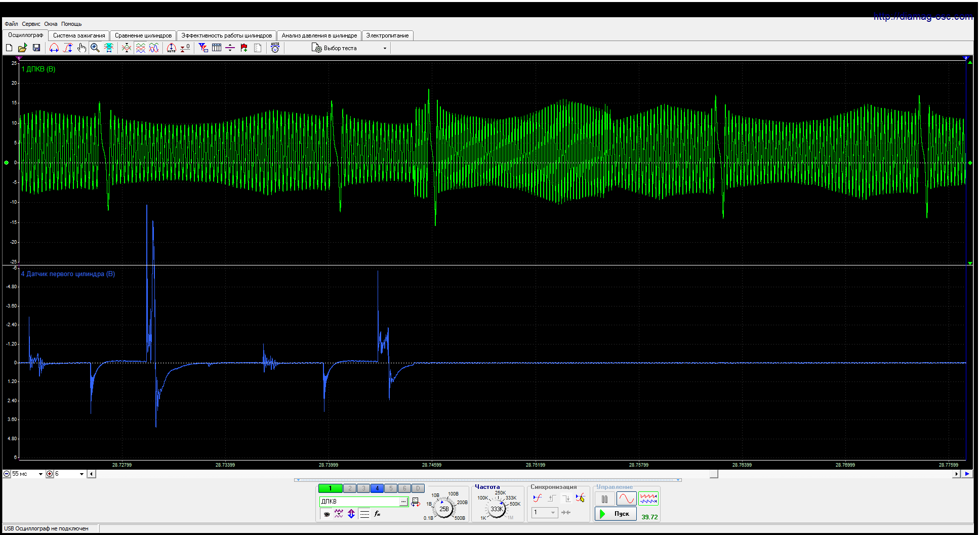Toggle channel visibility eye icon
This screenshot has width=980, height=535.
326,514
